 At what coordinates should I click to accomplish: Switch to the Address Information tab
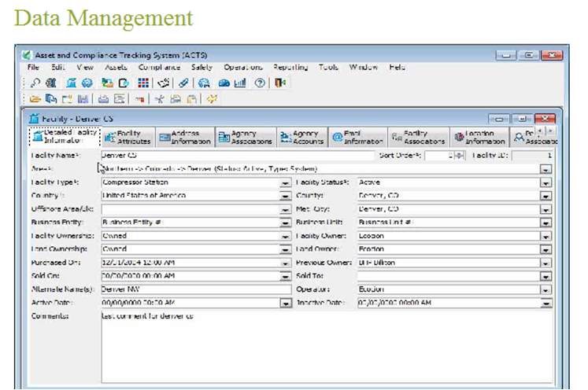click(184, 138)
